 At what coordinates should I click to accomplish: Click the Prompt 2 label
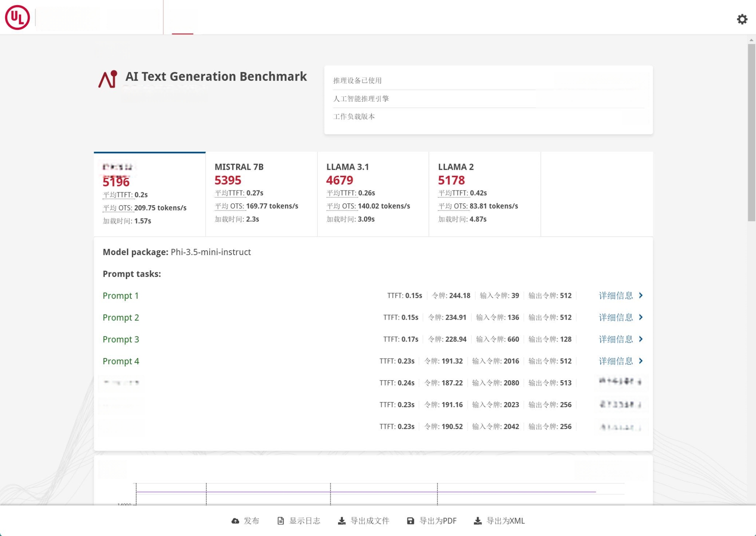[x=121, y=317]
